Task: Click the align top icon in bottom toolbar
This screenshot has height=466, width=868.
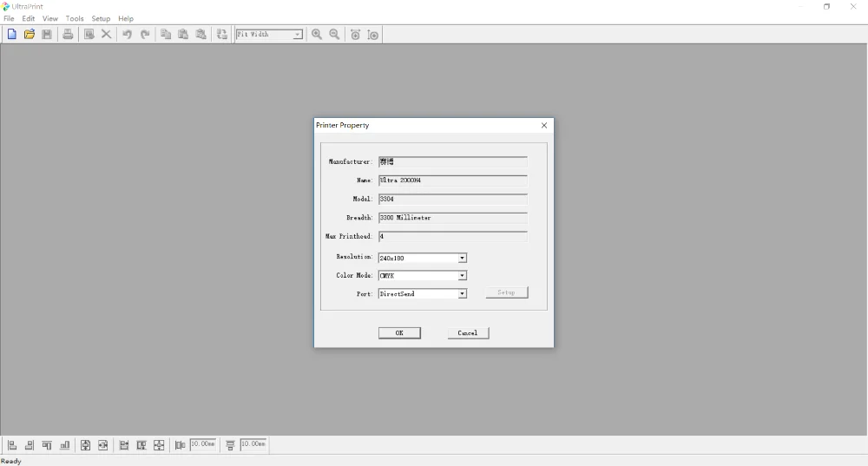Action: tap(47, 445)
